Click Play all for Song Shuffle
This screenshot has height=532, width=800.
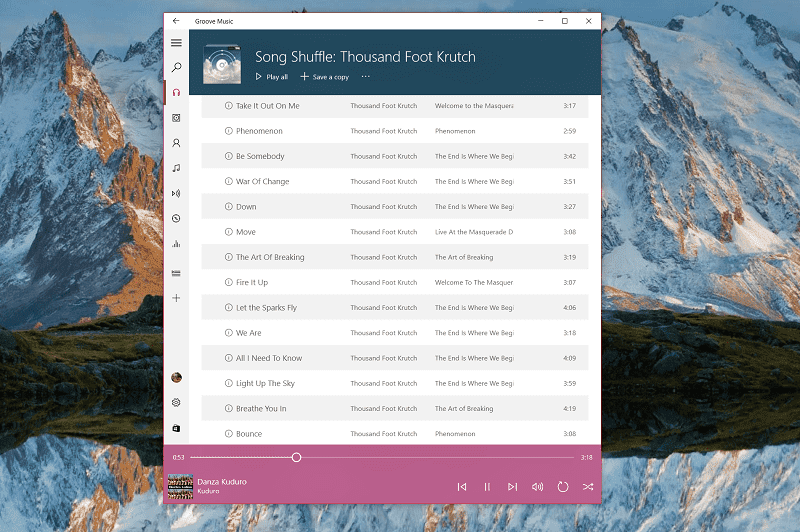(272, 77)
